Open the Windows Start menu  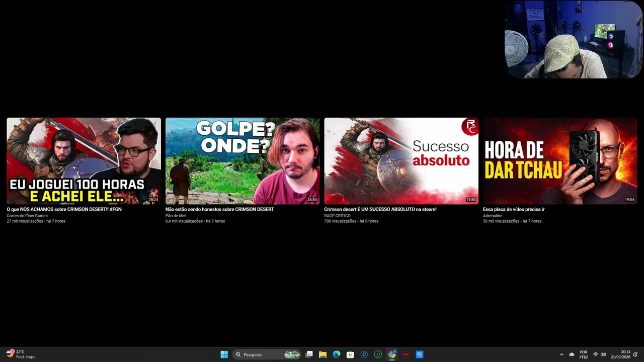[x=224, y=354]
